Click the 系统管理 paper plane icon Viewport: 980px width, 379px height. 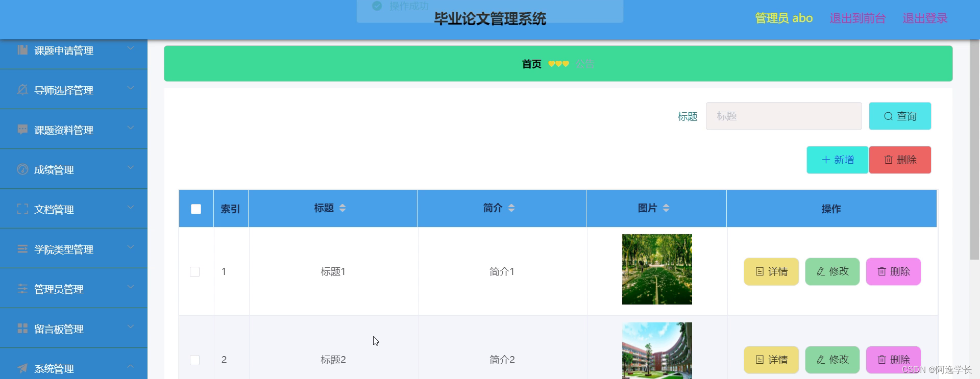[x=22, y=368]
